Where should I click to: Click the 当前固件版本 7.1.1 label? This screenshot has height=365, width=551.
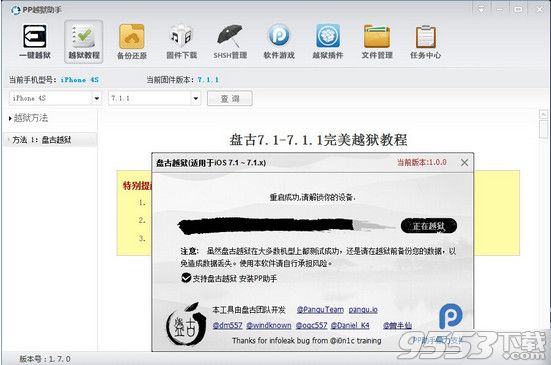(183, 80)
